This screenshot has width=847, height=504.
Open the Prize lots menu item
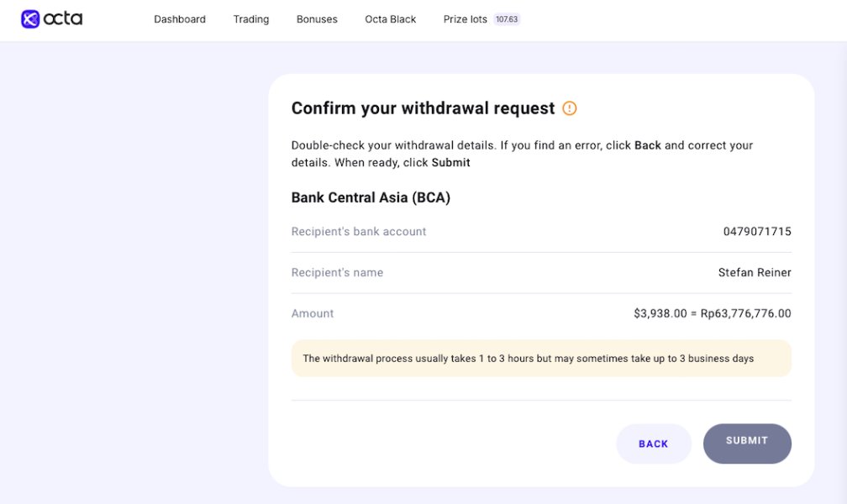[466, 19]
